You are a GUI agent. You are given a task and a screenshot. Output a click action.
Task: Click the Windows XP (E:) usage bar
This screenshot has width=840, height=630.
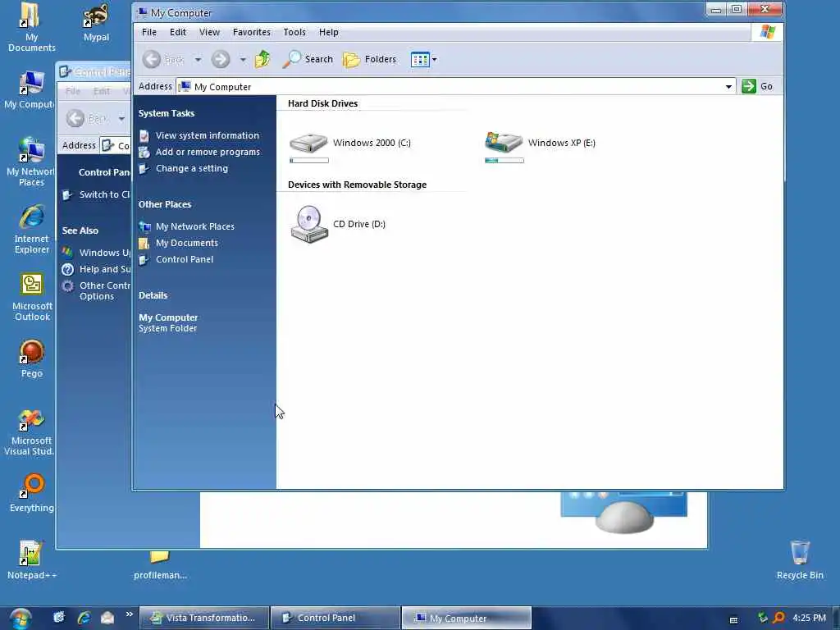point(504,160)
